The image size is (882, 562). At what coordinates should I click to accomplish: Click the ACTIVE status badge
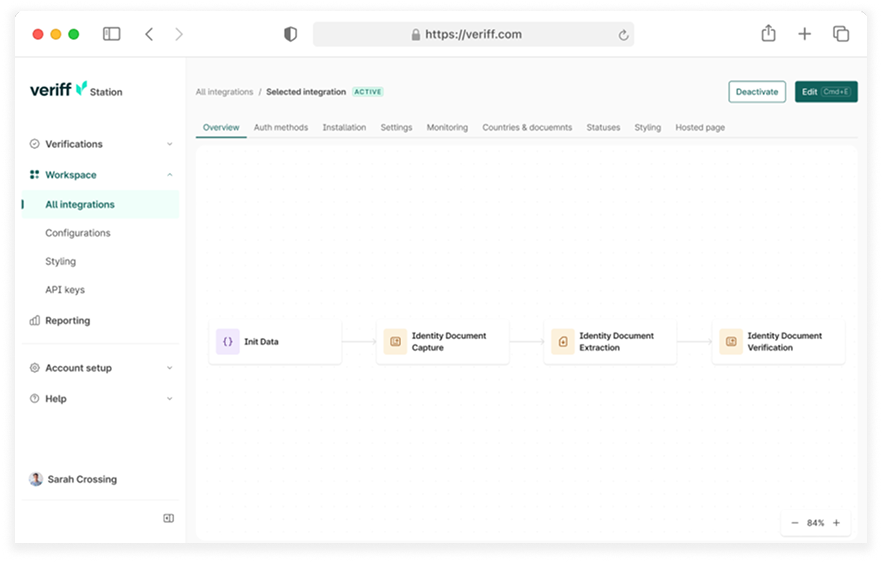[x=368, y=92]
